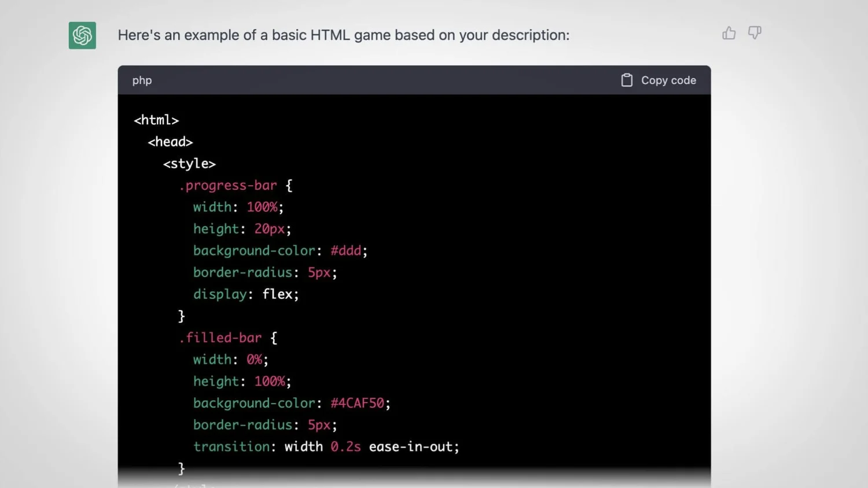Click the Copy code button
This screenshot has height=488, width=868.
668,80
